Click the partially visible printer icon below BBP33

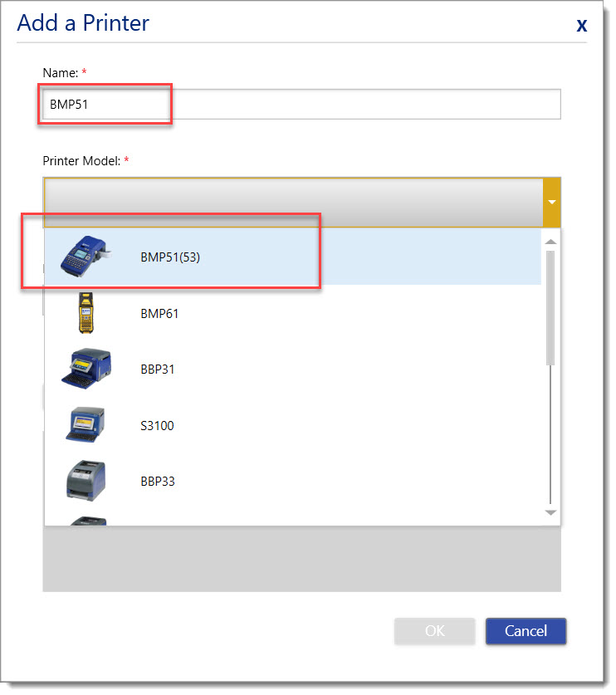[86, 521]
